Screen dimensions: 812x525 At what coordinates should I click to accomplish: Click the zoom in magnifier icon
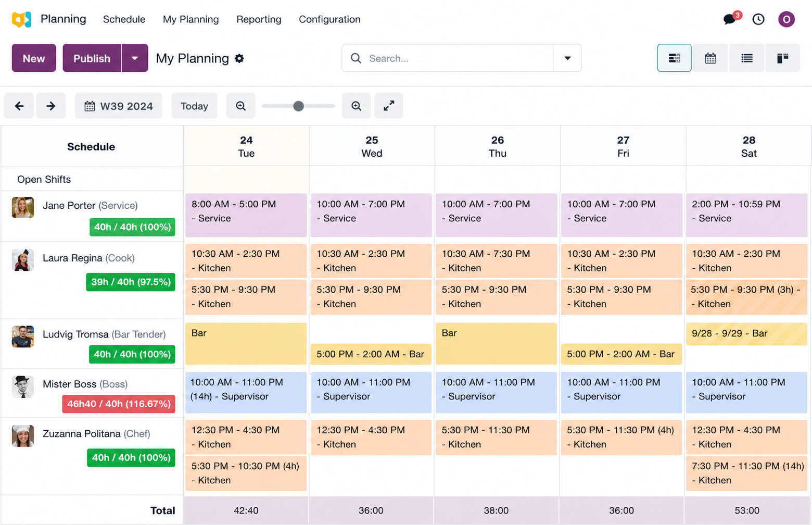pos(356,106)
